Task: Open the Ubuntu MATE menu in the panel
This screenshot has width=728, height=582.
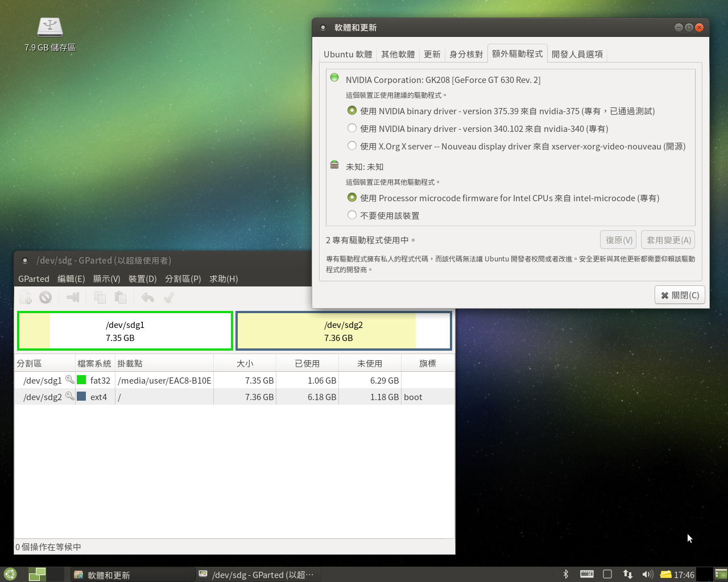Action: tap(10, 574)
